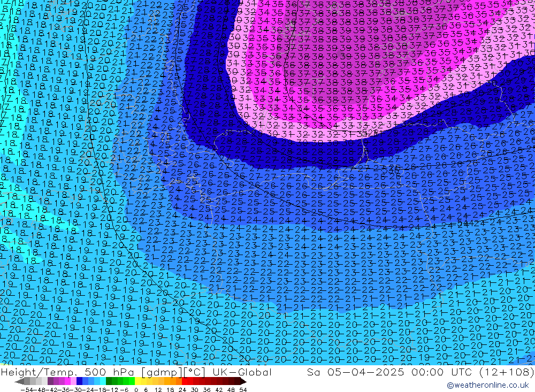Click the date 'Sa 05-04-2025'
This screenshot has width=535, height=392.
[x=355, y=372]
